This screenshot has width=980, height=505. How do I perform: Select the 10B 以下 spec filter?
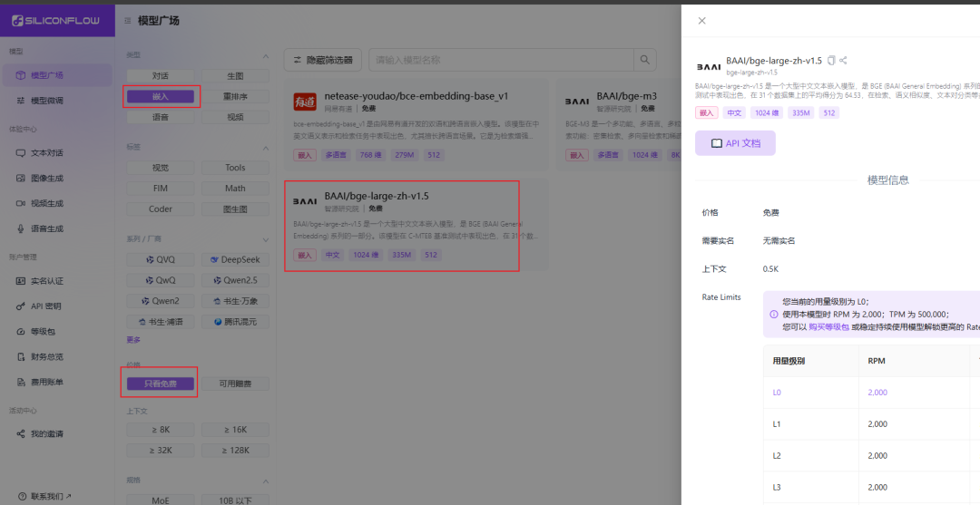point(235,500)
